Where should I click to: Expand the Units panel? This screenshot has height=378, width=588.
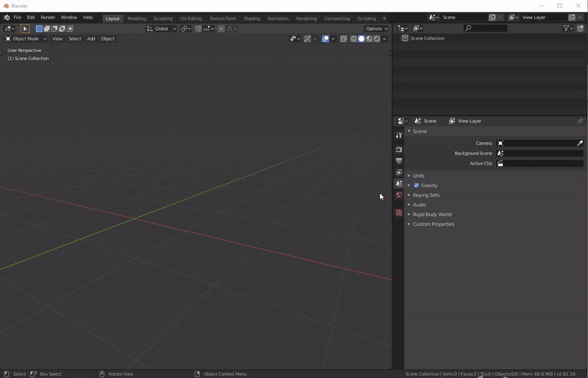[x=418, y=176]
